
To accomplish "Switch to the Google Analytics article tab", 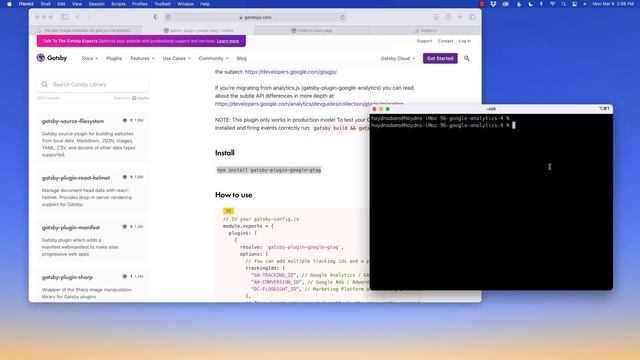I will coord(86,30).
